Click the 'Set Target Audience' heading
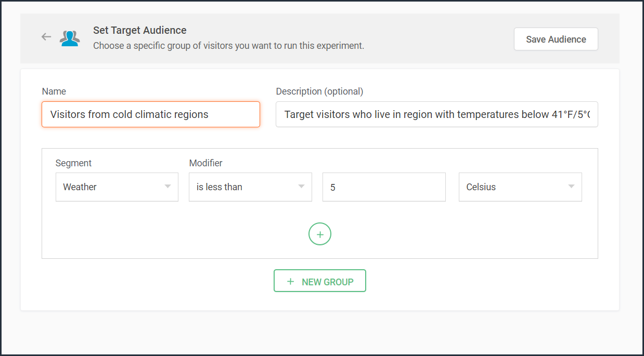The width and height of the screenshot is (644, 356). (x=139, y=30)
